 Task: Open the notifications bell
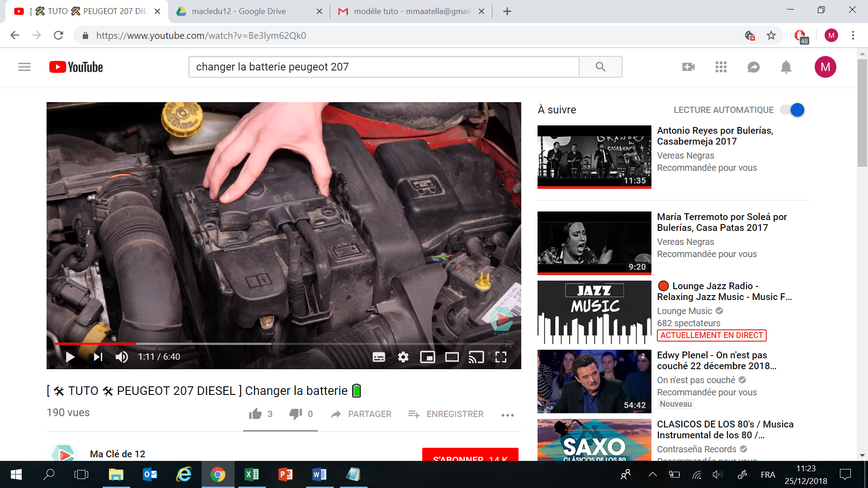786,67
